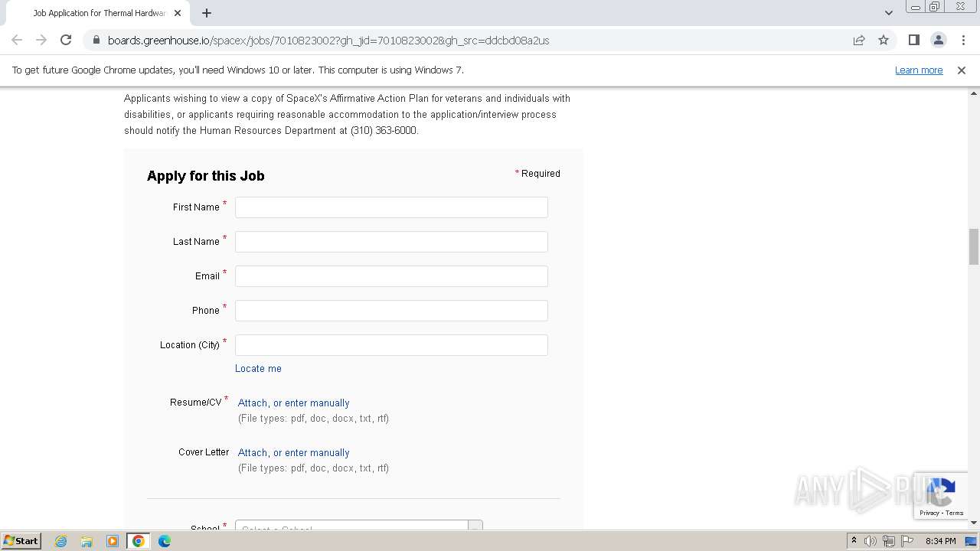This screenshot has width=980, height=551.
Task: Bookmark this tab with the star icon
Action: point(884,40)
